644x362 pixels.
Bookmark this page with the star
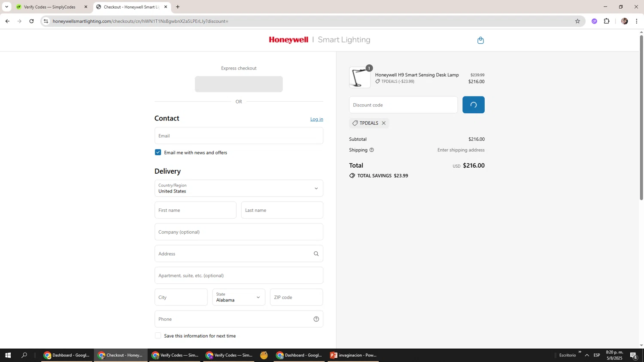[x=577, y=21]
